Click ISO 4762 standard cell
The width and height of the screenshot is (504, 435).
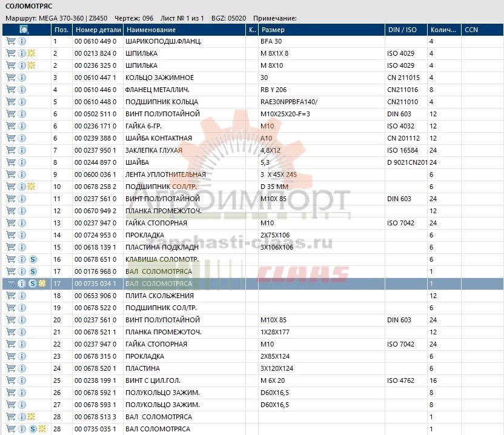click(400, 380)
